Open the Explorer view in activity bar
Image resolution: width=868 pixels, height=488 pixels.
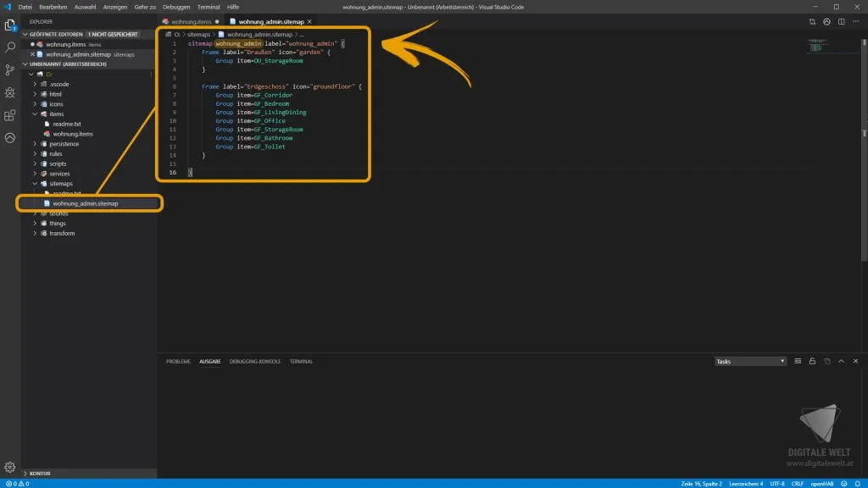coord(10,25)
